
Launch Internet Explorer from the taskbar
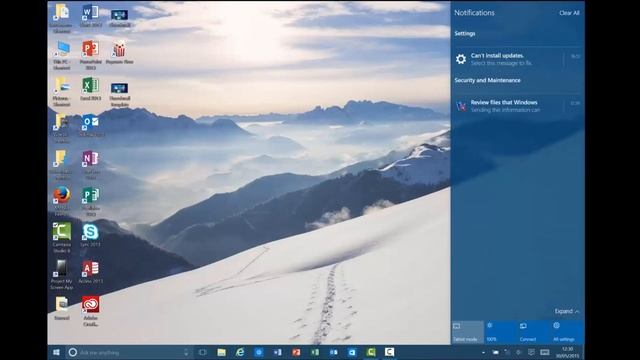pos(240,352)
